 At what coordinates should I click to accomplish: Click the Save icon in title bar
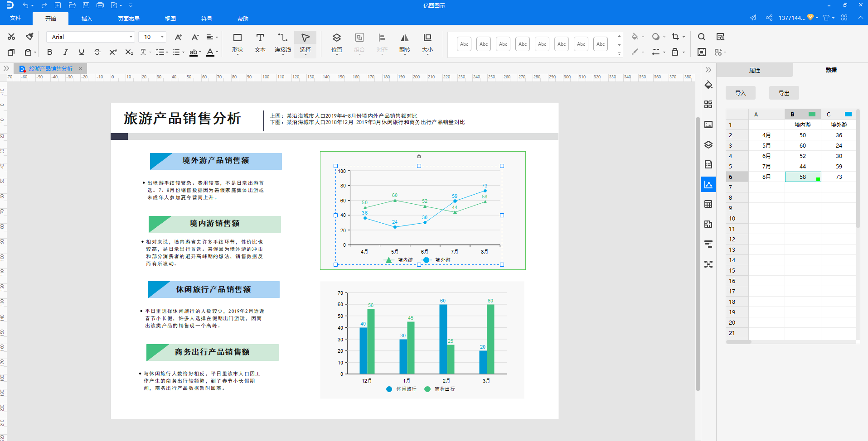coord(86,5)
